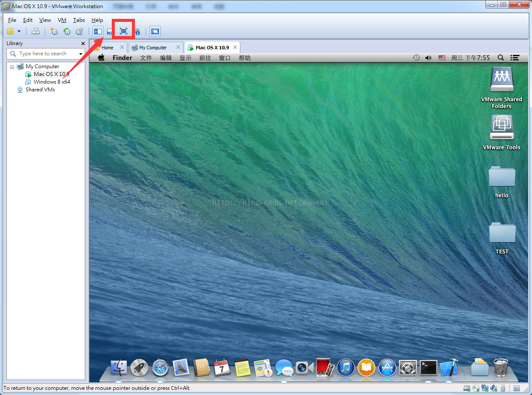This screenshot has width=532, height=395.
Task: Open the App Store from Dock
Action: click(x=387, y=368)
